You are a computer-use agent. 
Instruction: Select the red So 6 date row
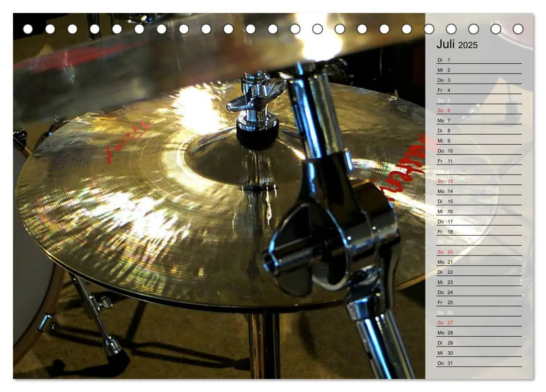coord(479,110)
